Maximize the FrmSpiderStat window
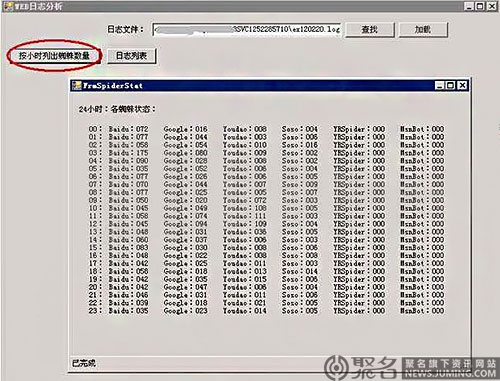The image size is (500, 381). 450,86
